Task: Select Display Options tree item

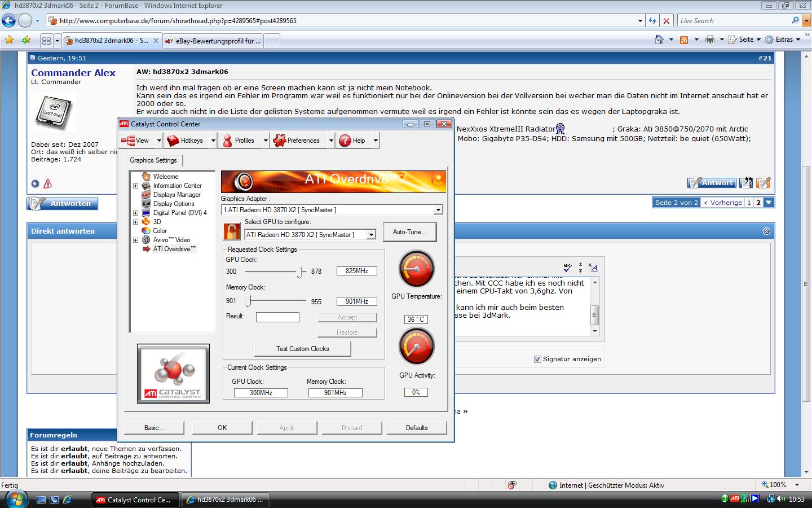Action: [174, 204]
